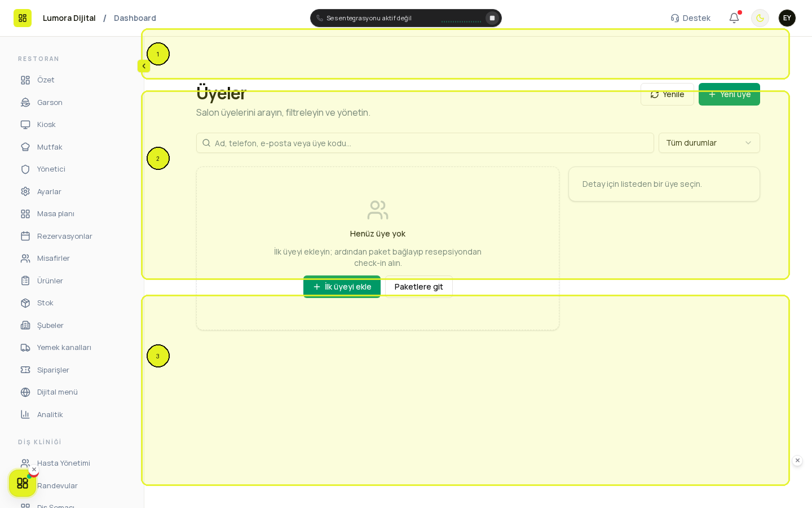Image resolution: width=812 pixels, height=508 pixels.
Task: Stop the voice integration status button
Action: pyautogui.click(x=492, y=18)
